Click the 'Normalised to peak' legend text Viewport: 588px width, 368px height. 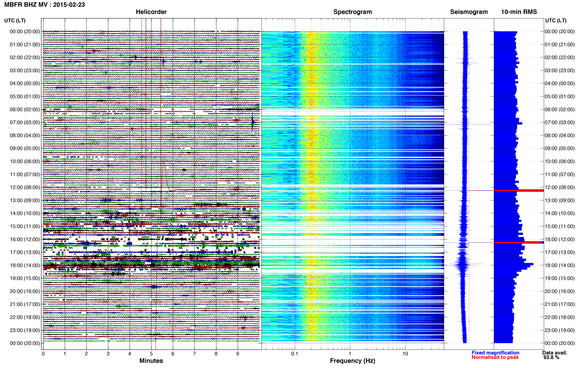pyautogui.click(x=495, y=357)
